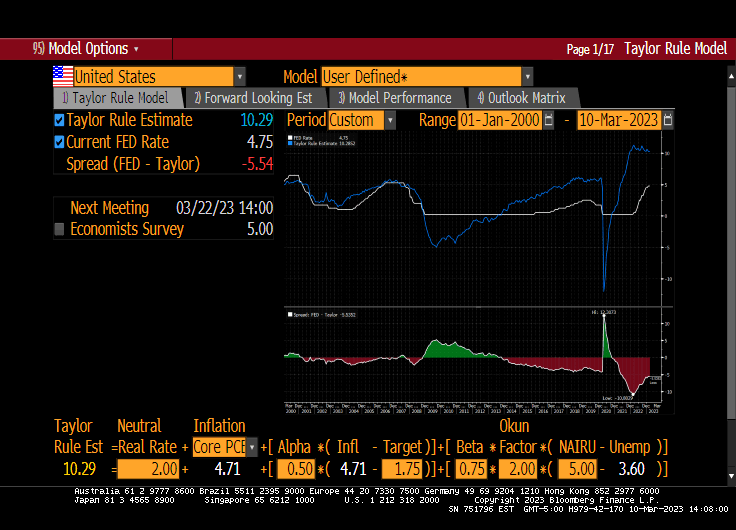736x530 pixels.
Task: Open the Core PCE inflation dropdown
Action: tap(251, 447)
